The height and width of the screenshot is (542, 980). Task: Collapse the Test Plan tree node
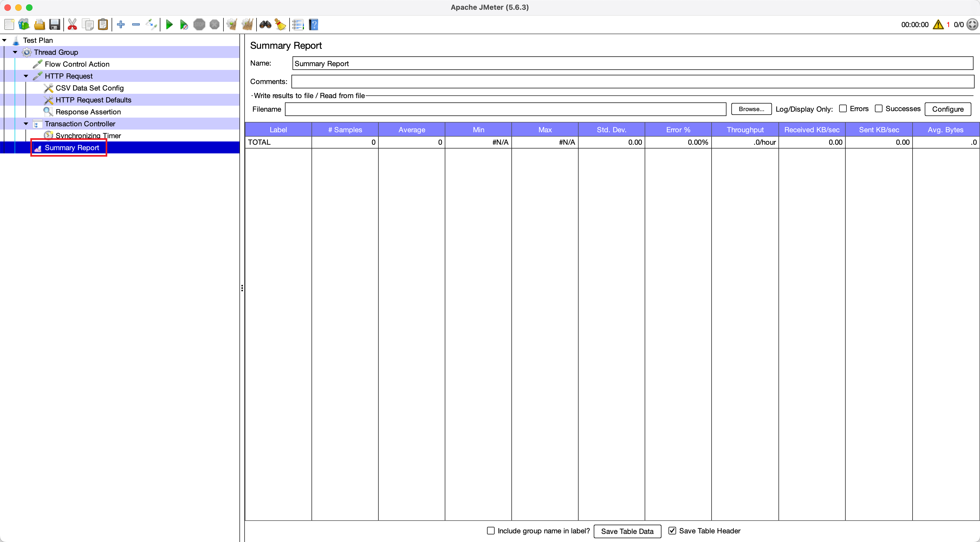click(x=5, y=40)
